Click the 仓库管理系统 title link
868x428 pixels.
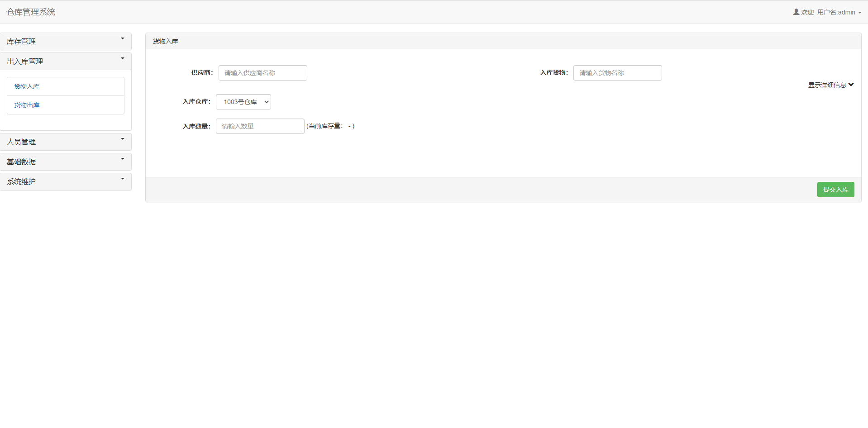pyautogui.click(x=31, y=12)
